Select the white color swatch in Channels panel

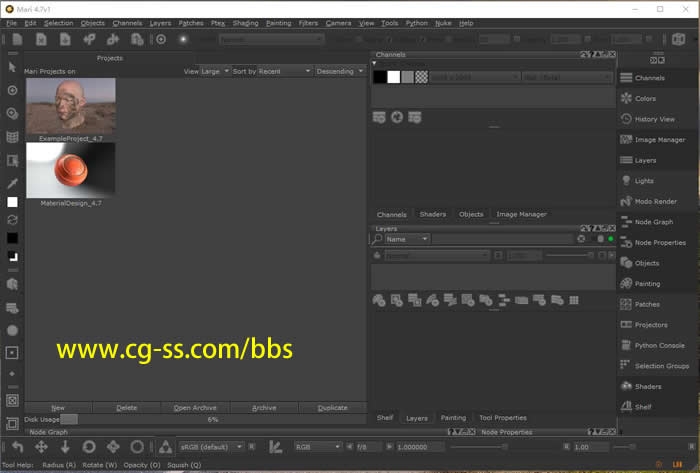coord(394,77)
